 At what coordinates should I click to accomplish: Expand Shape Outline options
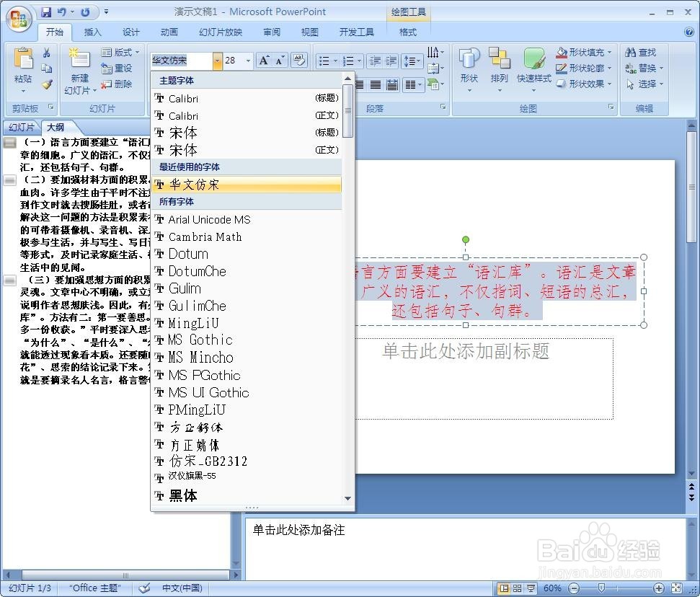click(609, 68)
